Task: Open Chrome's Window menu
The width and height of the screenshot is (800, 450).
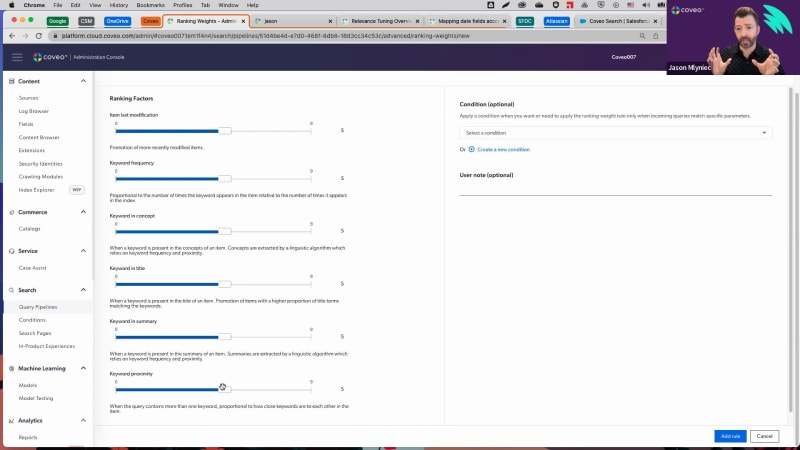Action: point(228,5)
